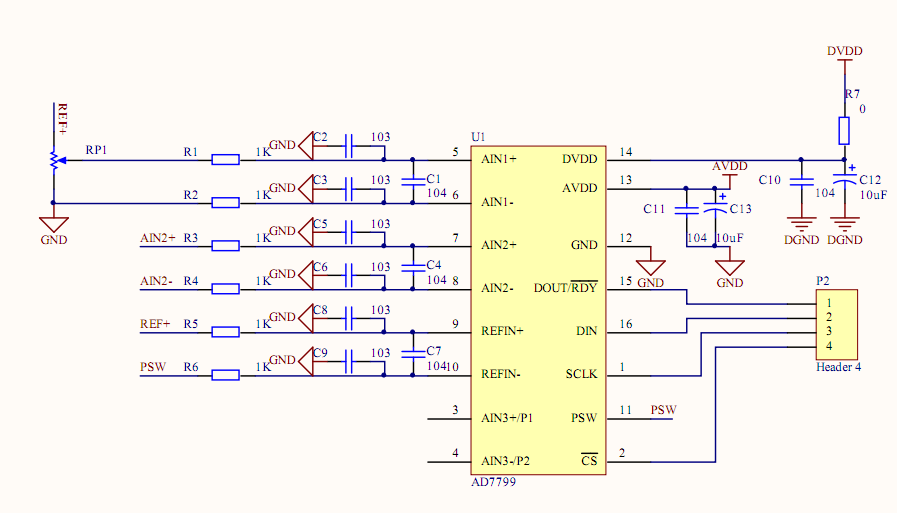Pick the R4 resistor symbol
The height and width of the screenshot is (513, 897).
click(225, 289)
